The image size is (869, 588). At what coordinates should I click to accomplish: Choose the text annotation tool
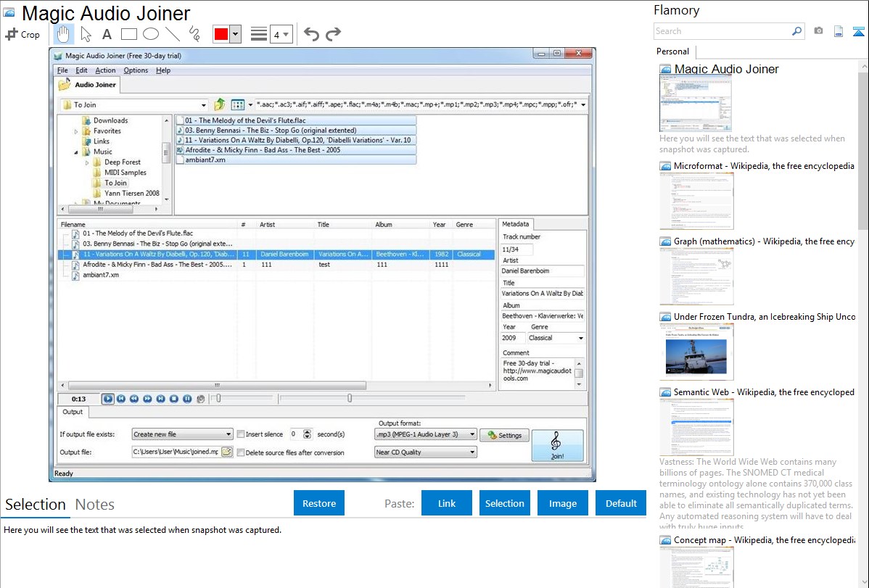(x=107, y=34)
